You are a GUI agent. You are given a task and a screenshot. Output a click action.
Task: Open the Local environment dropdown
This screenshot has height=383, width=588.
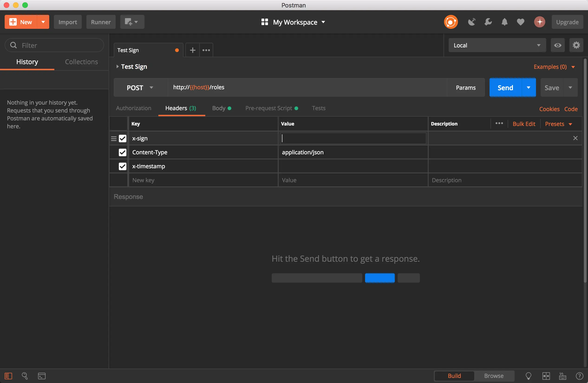tap(497, 45)
